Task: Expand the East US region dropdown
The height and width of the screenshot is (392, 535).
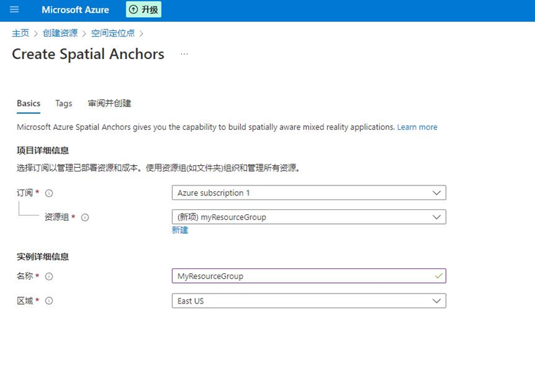Action: tap(309, 301)
